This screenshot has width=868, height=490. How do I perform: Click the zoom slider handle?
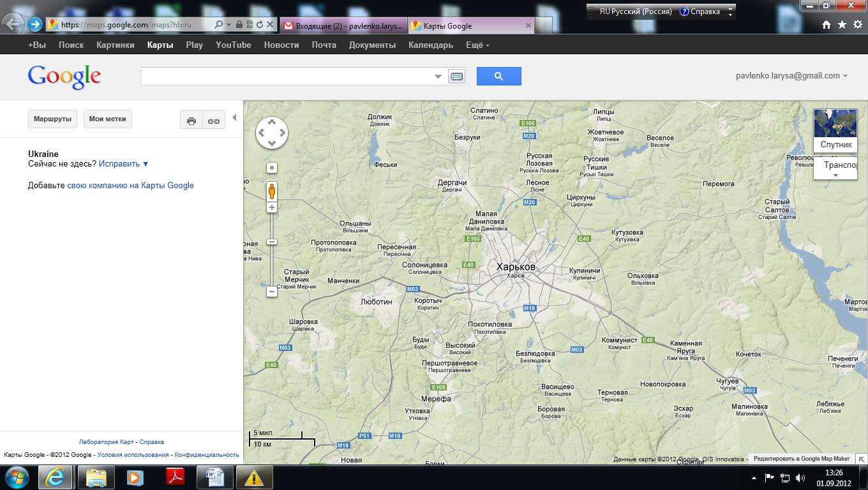tap(272, 242)
